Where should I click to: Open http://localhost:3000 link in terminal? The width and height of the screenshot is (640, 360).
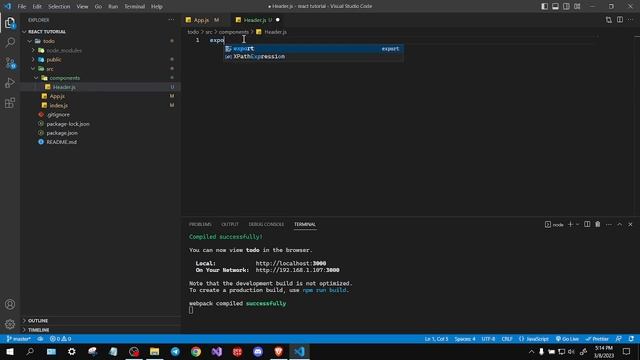(x=291, y=264)
